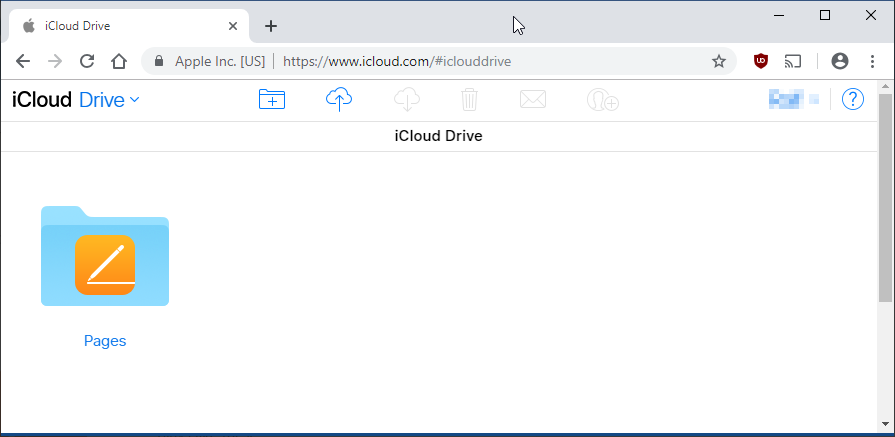This screenshot has height=437, width=895.
Task: Click the Upload to iCloud icon
Action: (339, 100)
